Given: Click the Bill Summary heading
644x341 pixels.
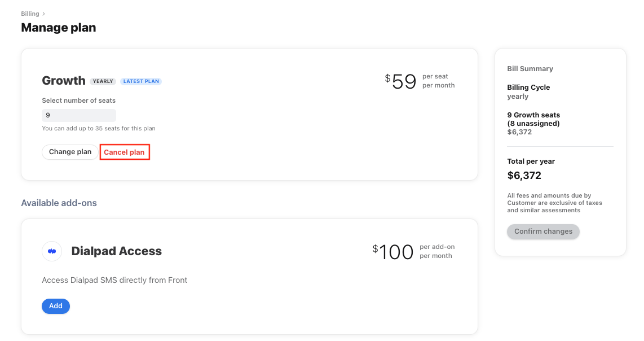Looking at the screenshot, I should click(529, 68).
